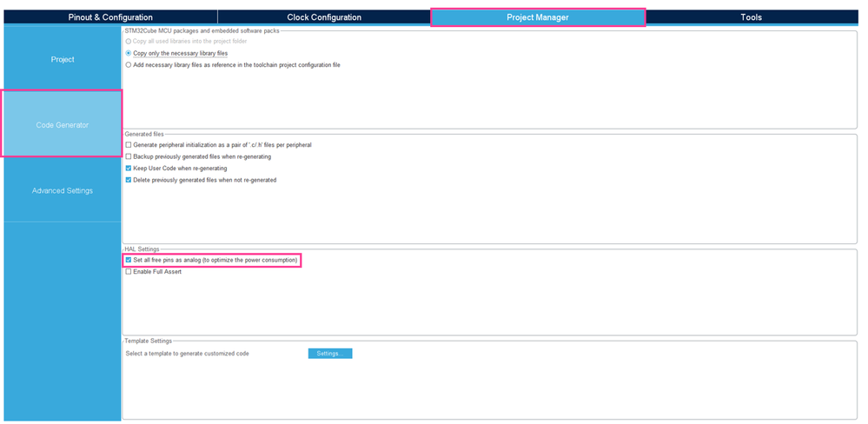The width and height of the screenshot is (868, 424).
Task: Open the Project side section
Action: [63, 59]
